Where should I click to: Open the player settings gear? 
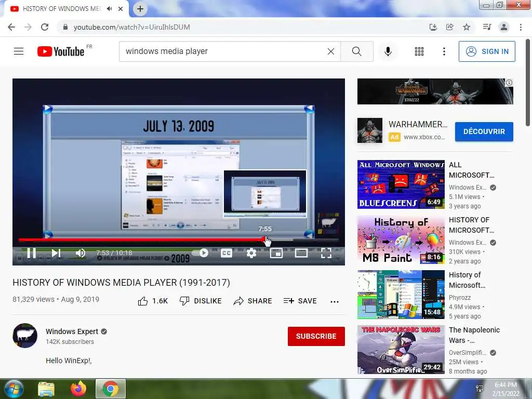251,253
